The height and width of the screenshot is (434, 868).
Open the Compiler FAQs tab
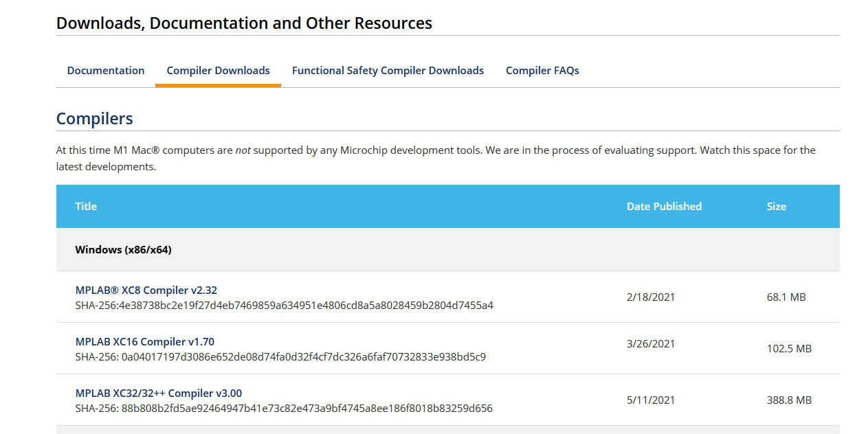542,71
